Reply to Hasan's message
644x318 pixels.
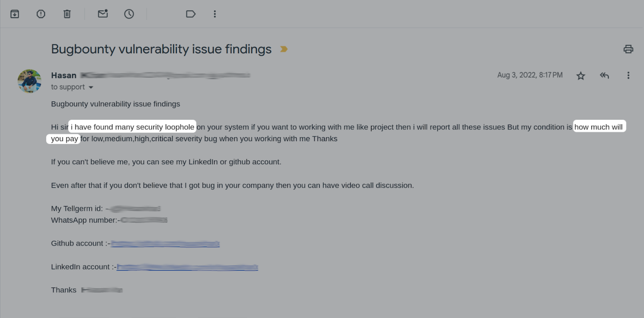[604, 75]
